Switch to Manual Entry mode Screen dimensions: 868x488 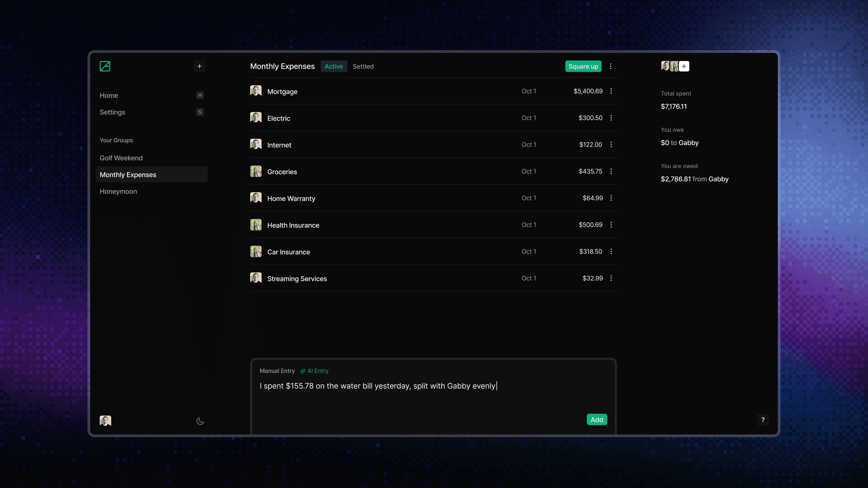(x=277, y=371)
